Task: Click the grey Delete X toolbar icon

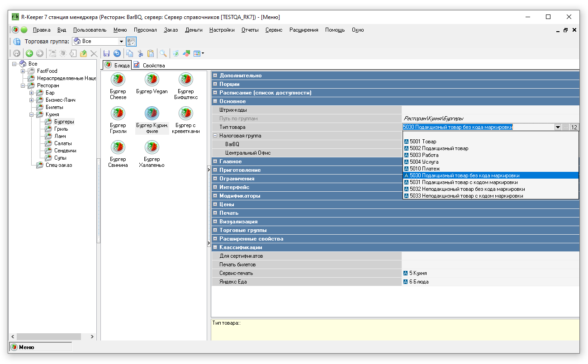Action: tap(94, 53)
